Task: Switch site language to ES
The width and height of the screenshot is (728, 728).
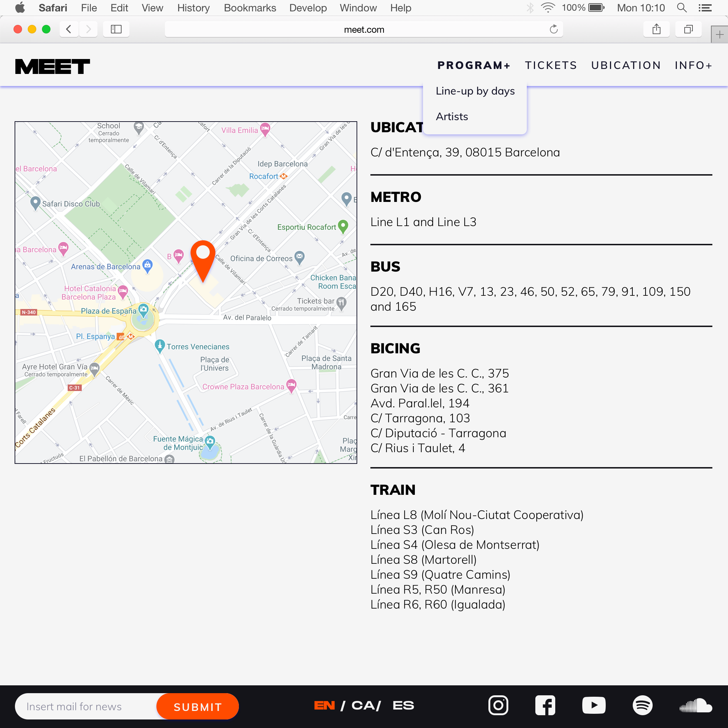Action: tap(403, 705)
